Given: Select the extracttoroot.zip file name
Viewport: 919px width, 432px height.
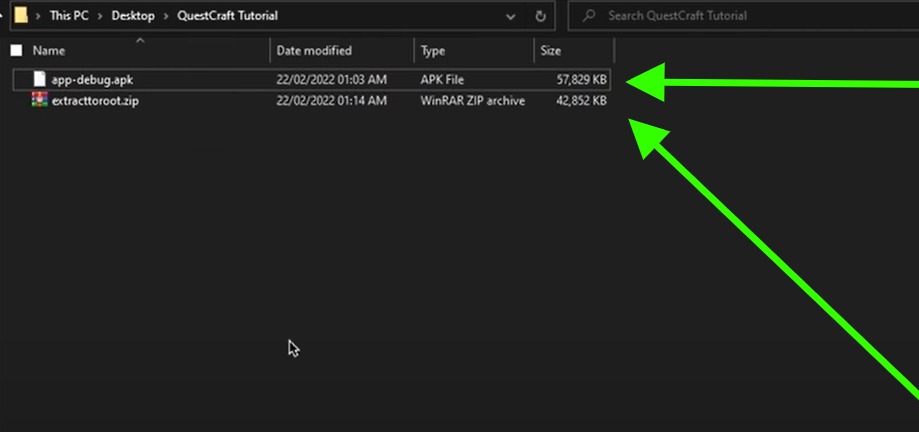Looking at the screenshot, I should point(95,101).
